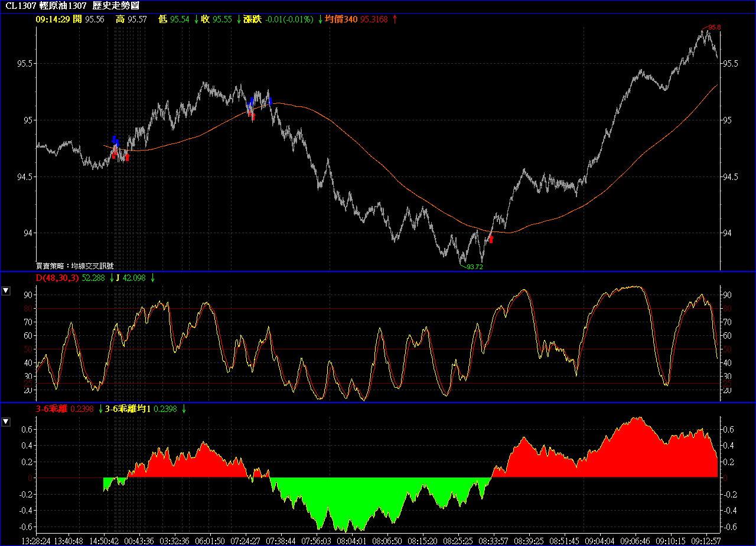Click the 09:04:04 time axis label
Viewport: 756px width, 546px height.
coord(600,540)
